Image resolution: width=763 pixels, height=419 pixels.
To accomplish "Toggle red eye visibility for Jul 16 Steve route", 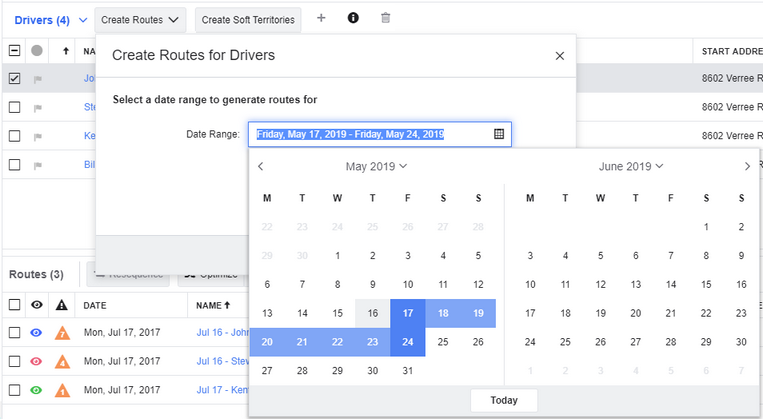I will (36, 362).
